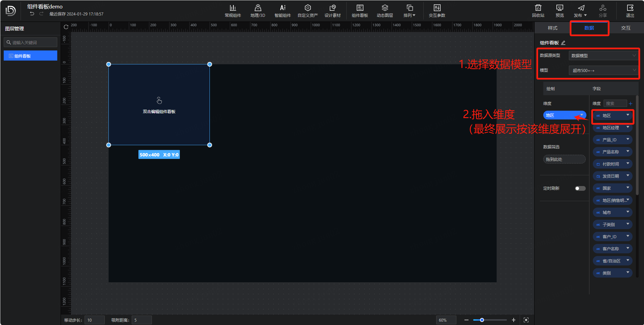Switch to the 交互 tab
Image resolution: width=644 pixels, height=325 pixels.
click(625, 28)
